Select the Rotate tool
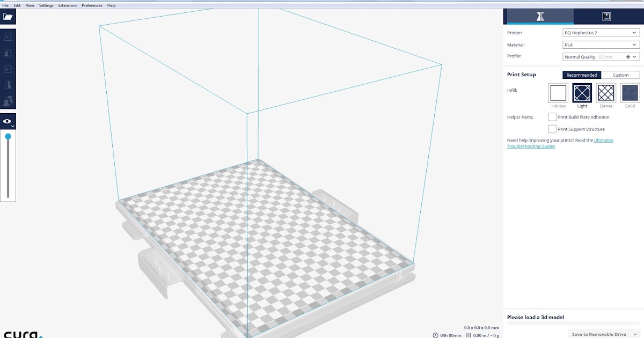The width and height of the screenshot is (644, 338). click(8, 68)
